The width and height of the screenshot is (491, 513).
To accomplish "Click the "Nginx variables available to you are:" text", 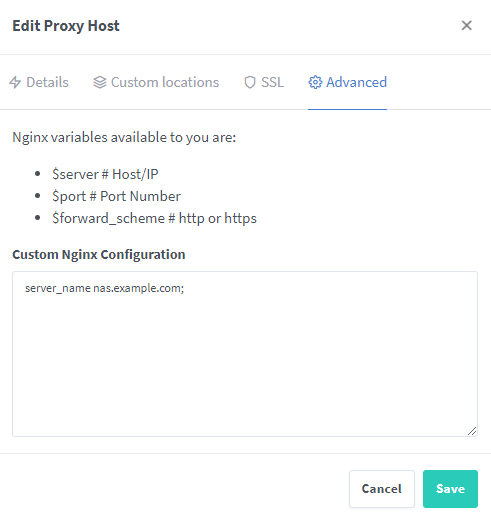I will (x=124, y=137).
